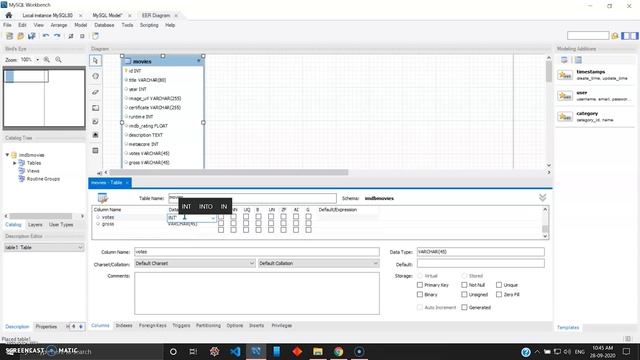
Task: Open Visual Studio Code from taskbar
Action: point(235,351)
